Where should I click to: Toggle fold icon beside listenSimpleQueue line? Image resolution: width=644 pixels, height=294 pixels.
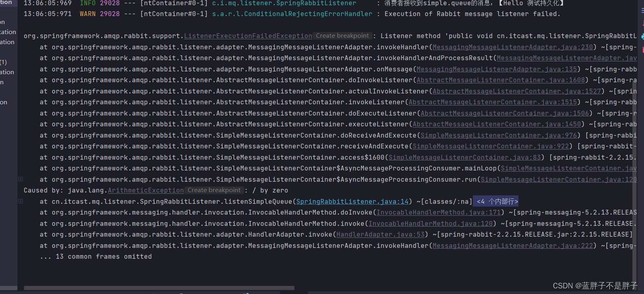coord(20,201)
